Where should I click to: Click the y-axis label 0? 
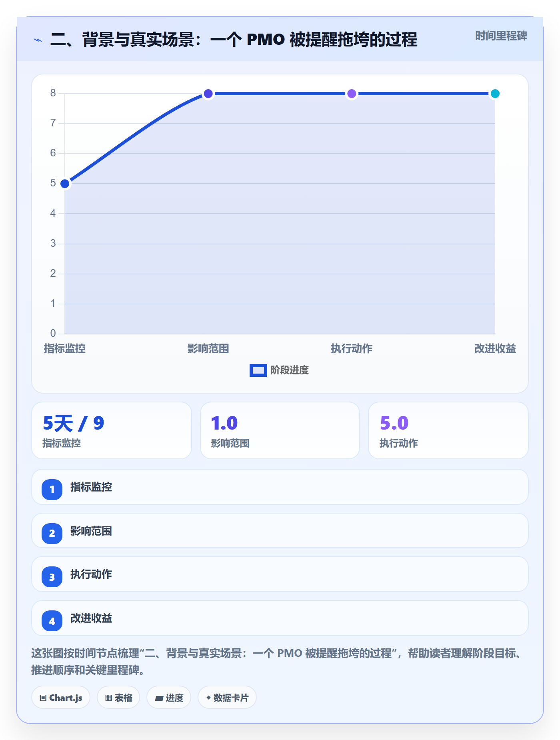pos(53,333)
